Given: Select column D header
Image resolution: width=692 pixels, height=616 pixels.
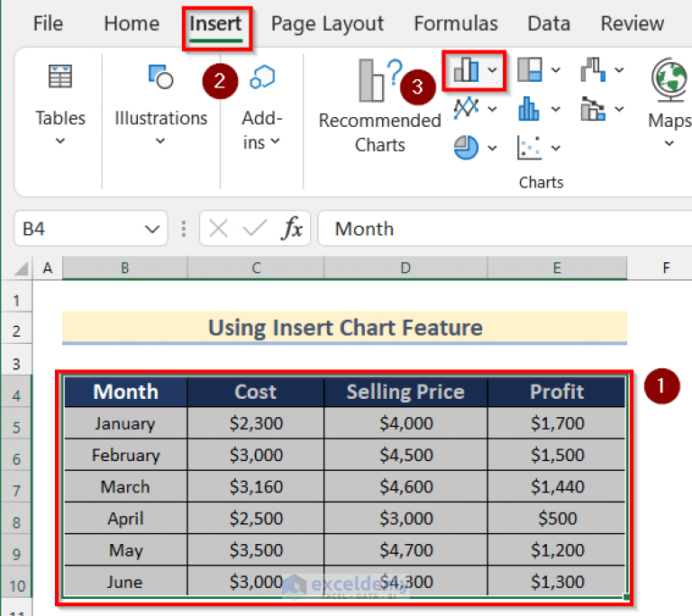Looking at the screenshot, I should (x=405, y=267).
